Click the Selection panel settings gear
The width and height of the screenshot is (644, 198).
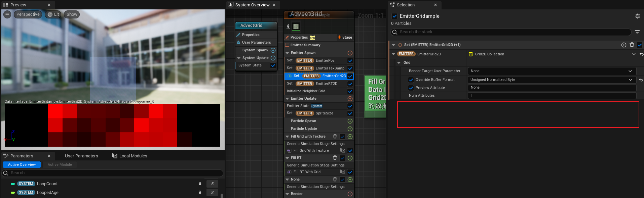637,16
